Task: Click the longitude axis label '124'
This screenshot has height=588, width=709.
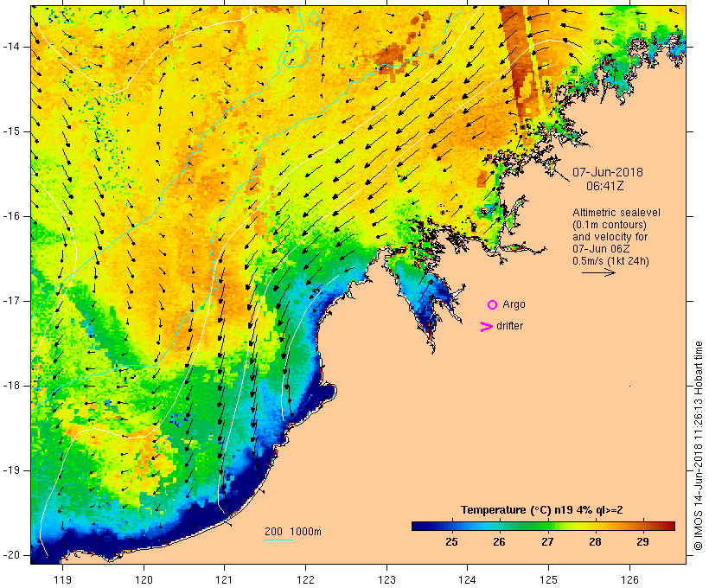Action: coord(467,579)
